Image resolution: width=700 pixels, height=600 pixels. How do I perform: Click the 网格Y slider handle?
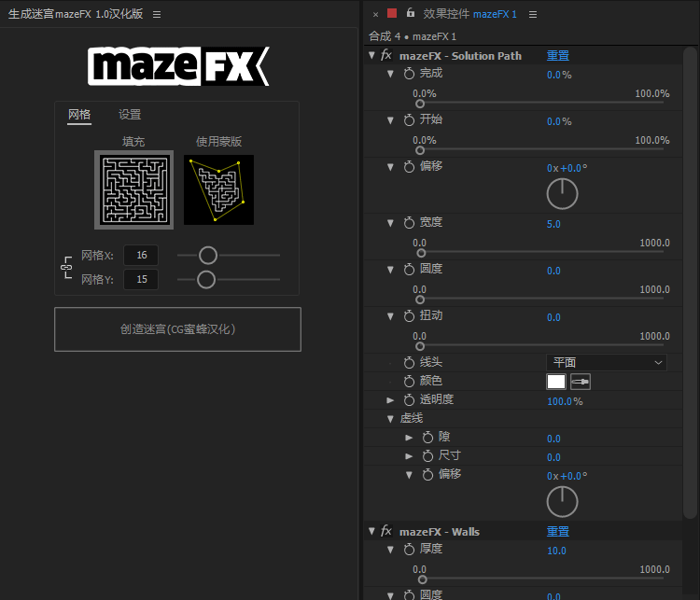click(x=206, y=279)
